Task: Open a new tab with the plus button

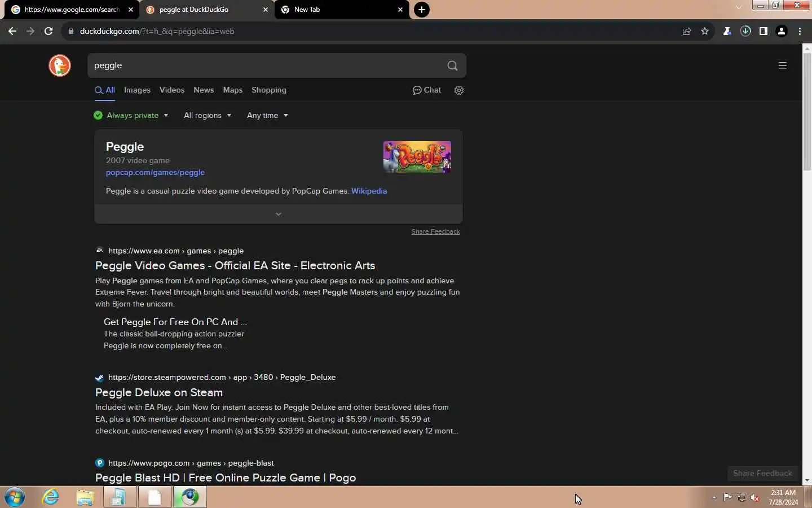Action: 422,10
